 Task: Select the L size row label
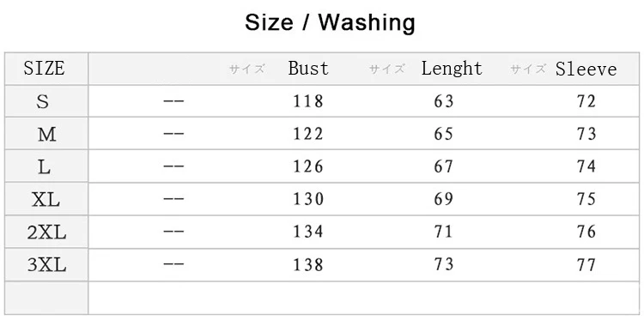pyautogui.click(x=45, y=167)
